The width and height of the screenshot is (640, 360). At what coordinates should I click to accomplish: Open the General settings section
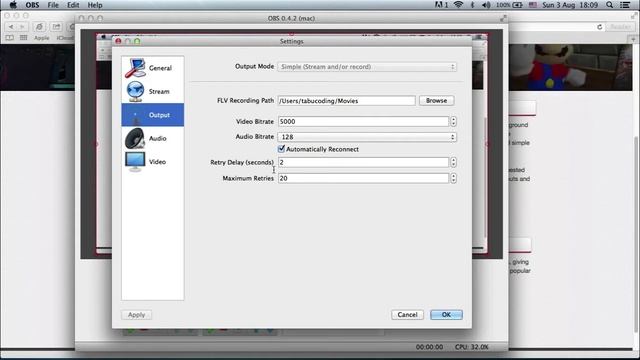[153, 68]
